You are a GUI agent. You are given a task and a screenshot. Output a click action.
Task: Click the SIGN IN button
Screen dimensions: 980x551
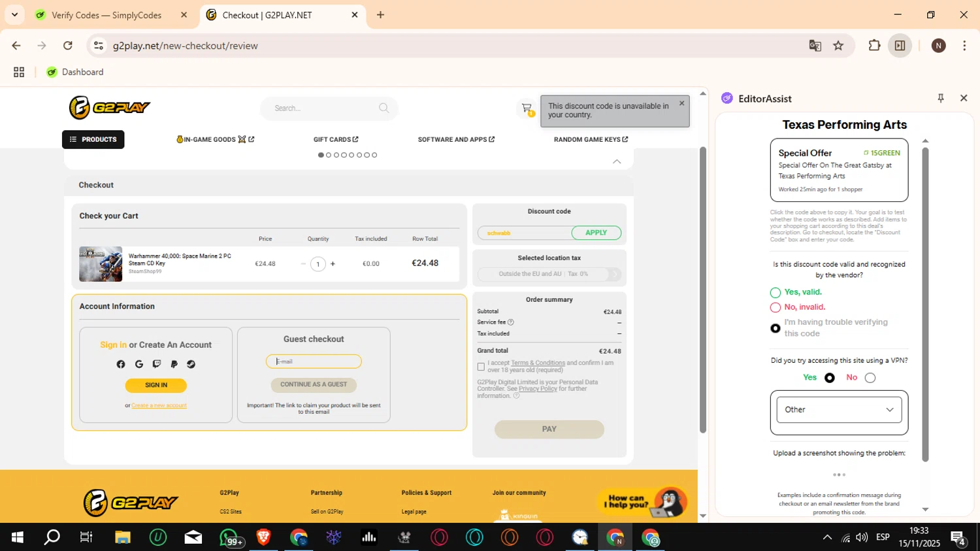point(156,385)
